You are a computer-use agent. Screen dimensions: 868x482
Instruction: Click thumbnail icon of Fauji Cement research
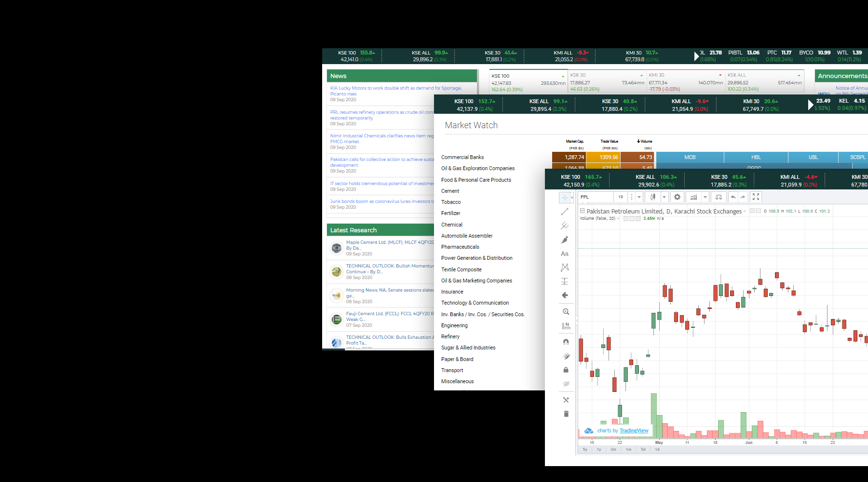coord(337,320)
